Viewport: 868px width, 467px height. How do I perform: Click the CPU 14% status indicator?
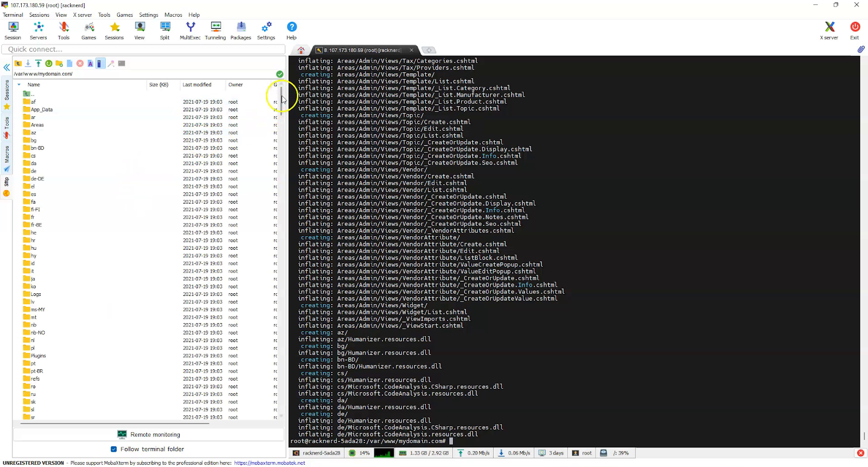point(359,453)
